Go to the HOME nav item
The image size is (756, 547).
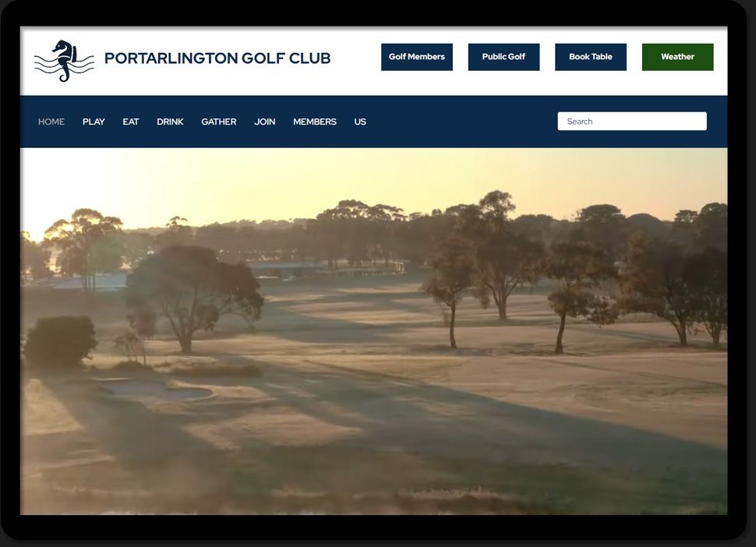pos(51,122)
